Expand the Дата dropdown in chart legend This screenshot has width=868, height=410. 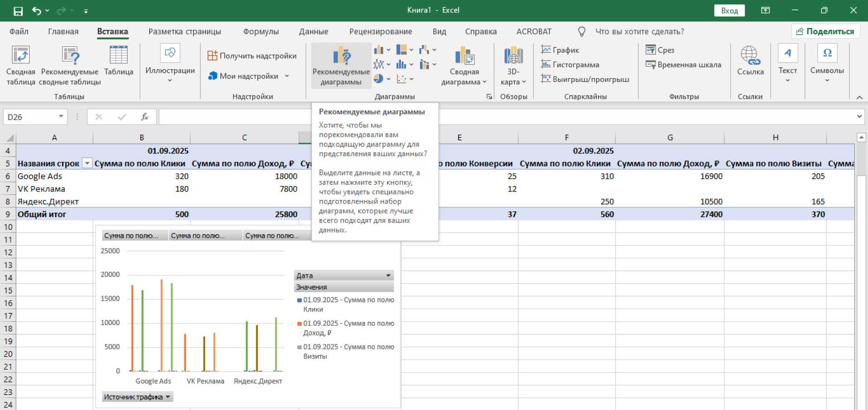click(x=388, y=275)
